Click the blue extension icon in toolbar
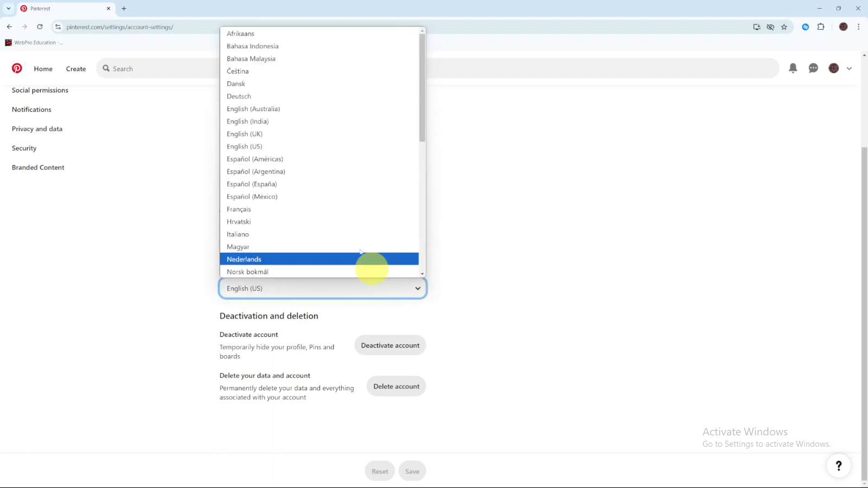The height and width of the screenshot is (488, 868). point(806,27)
